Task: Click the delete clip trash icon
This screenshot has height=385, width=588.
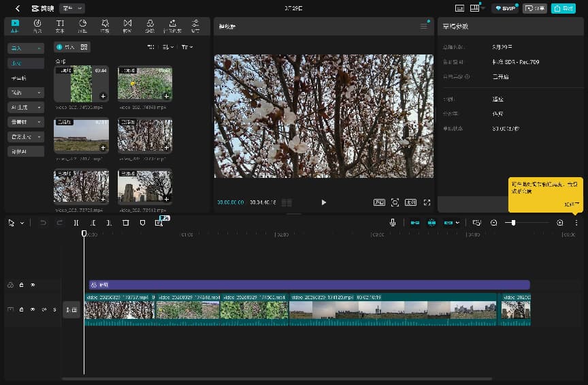Action: [125, 223]
